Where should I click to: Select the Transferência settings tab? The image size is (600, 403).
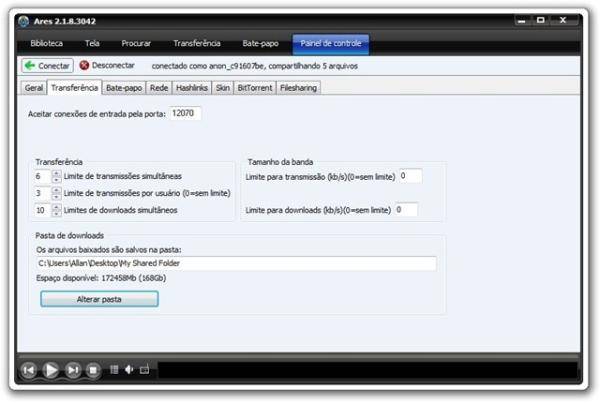[x=75, y=88]
